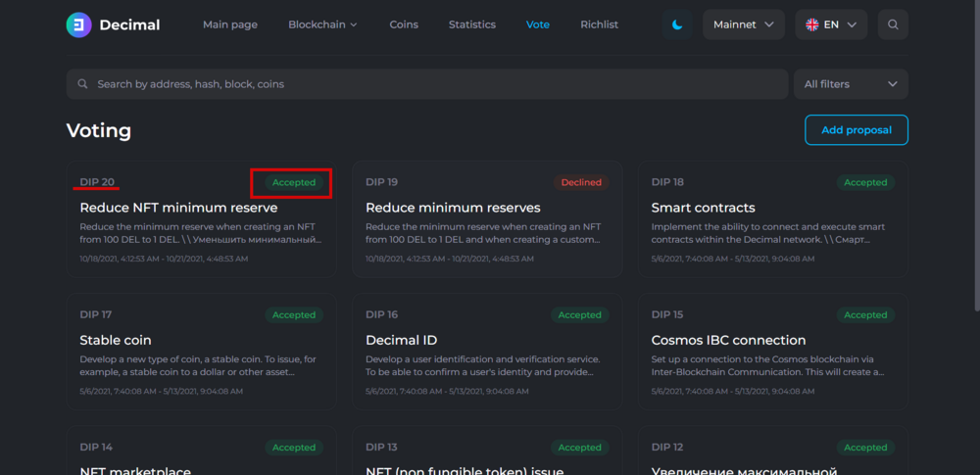Click the DIP 18 label

[x=667, y=182]
